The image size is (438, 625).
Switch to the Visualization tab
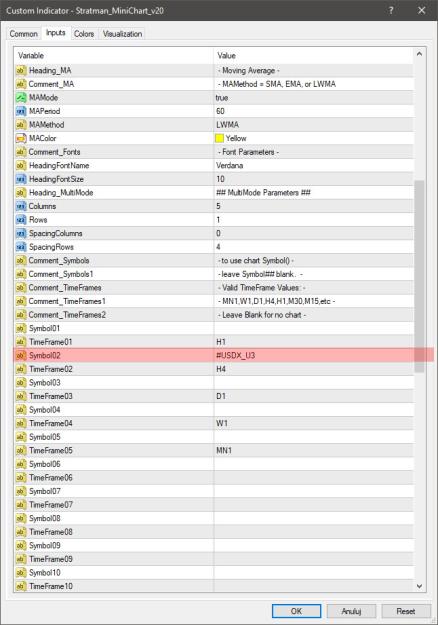pos(122,34)
